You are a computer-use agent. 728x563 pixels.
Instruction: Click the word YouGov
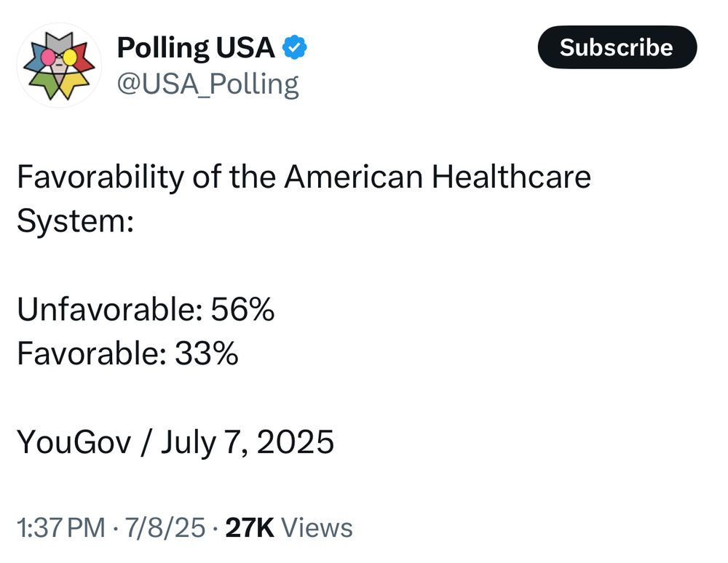[74, 442]
